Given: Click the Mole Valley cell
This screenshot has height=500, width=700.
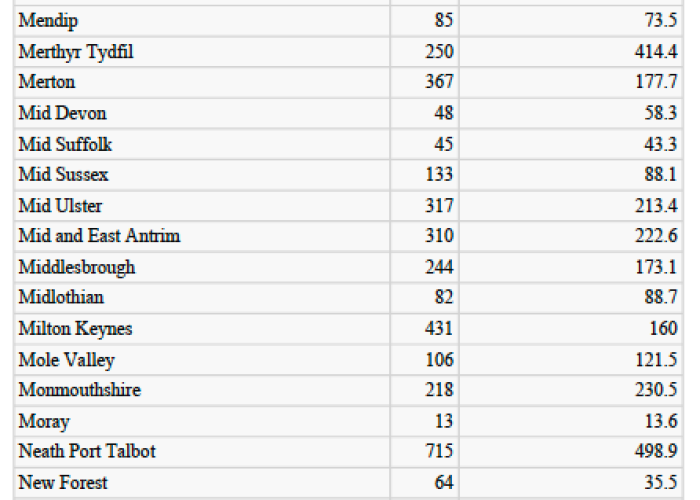Looking at the screenshot, I should pos(202,360).
